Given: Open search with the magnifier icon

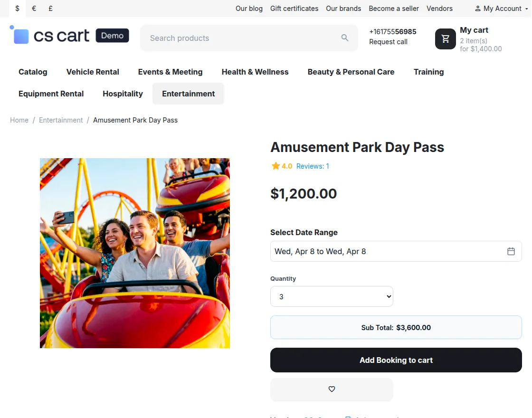Looking at the screenshot, I should pyautogui.click(x=345, y=38).
